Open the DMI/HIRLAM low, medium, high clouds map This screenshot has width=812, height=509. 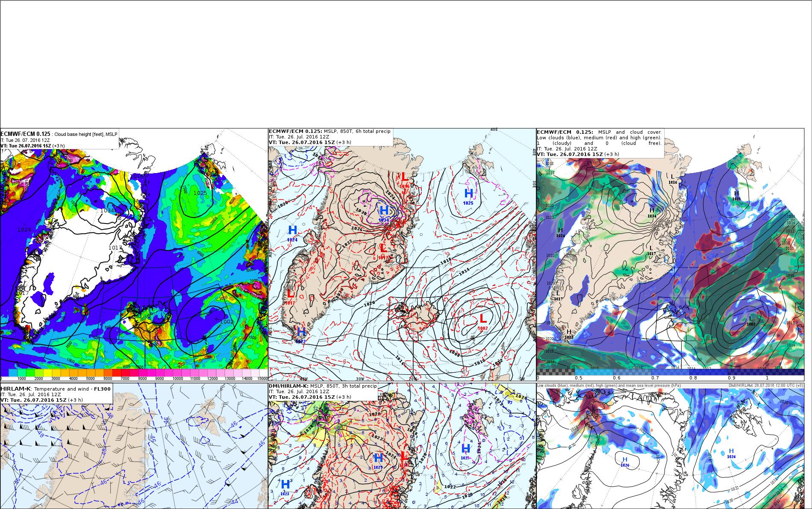(x=670, y=446)
